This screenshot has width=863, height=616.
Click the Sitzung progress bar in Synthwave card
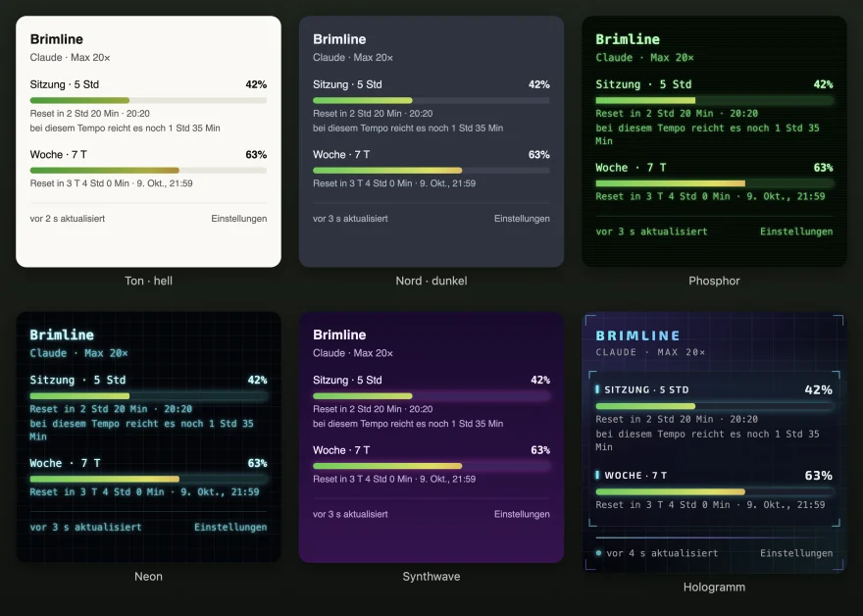431,396
